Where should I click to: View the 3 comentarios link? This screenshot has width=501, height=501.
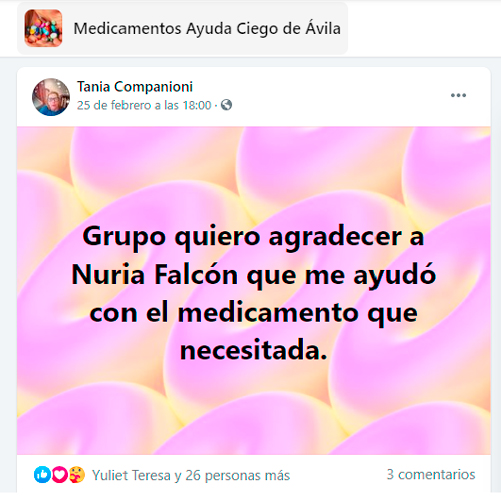[x=431, y=474]
